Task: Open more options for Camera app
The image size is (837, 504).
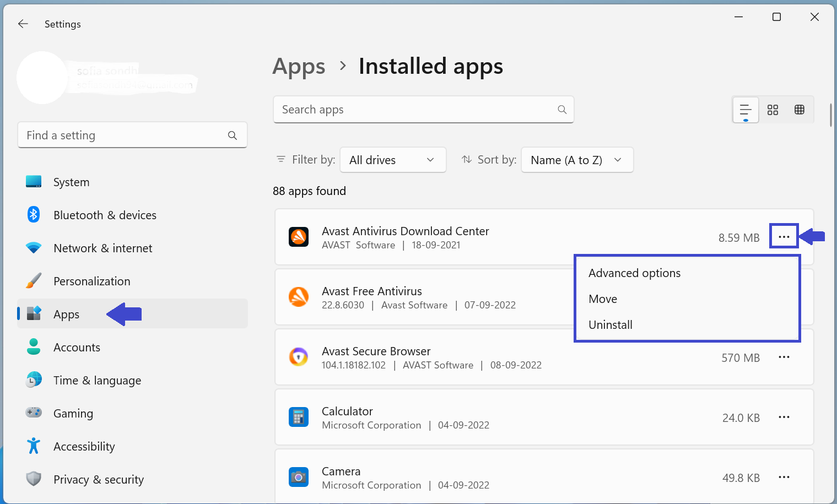Action: click(784, 477)
